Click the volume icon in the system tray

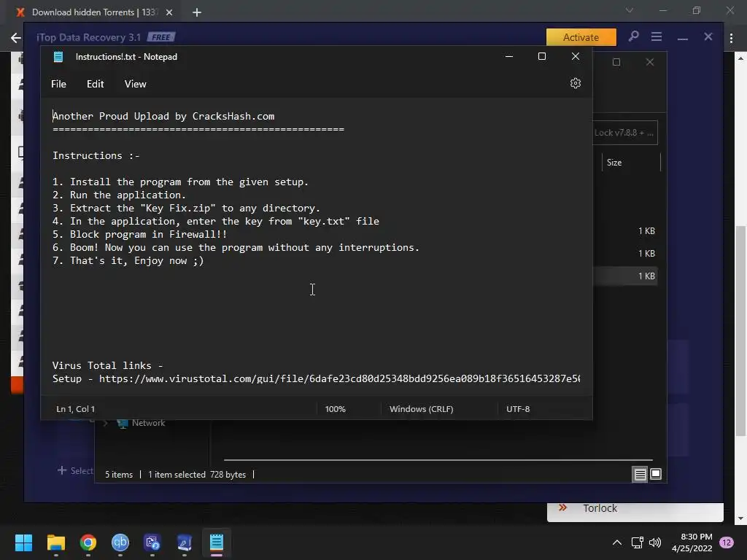click(x=655, y=542)
